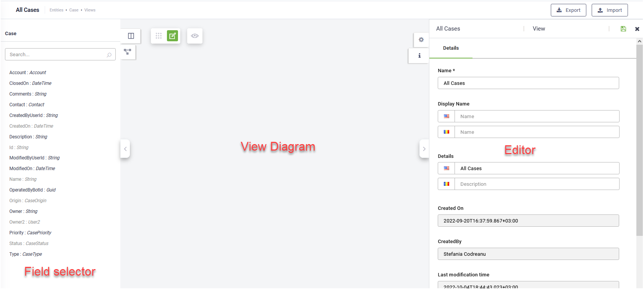Select the Priority : CasePriority field
The image size is (644, 289).
(30, 233)
